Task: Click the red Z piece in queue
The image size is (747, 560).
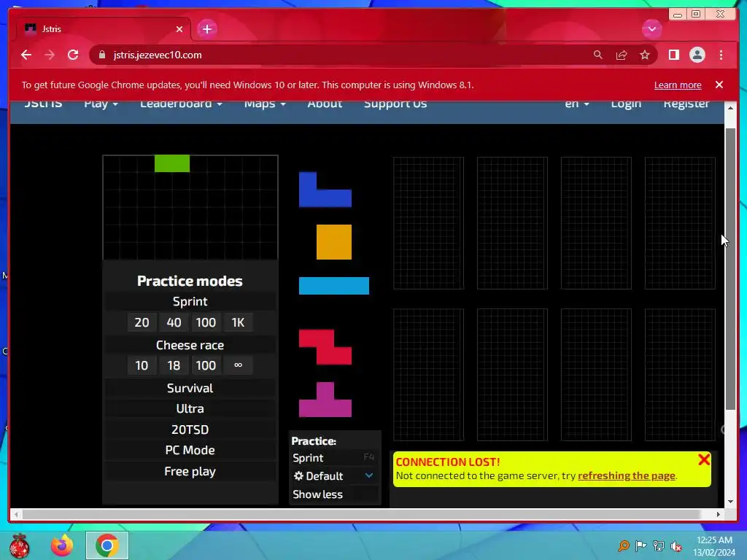Action: click(325, 347)
